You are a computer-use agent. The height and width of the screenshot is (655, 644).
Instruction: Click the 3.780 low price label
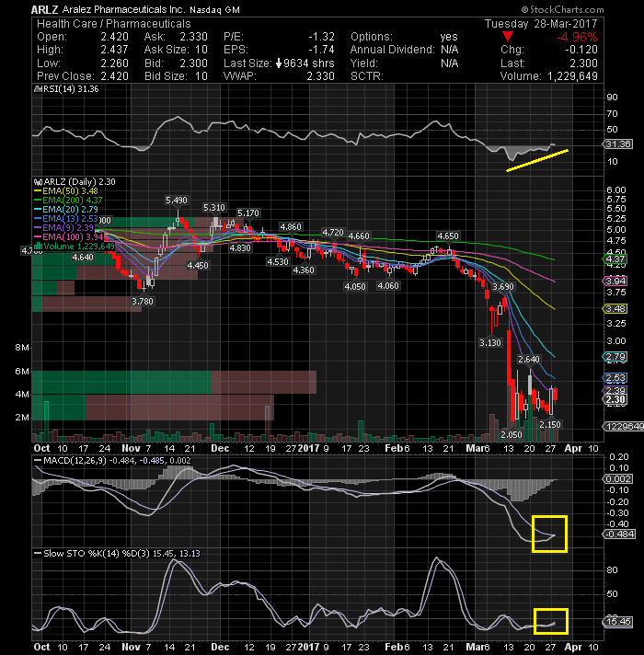tap(143, 301)
